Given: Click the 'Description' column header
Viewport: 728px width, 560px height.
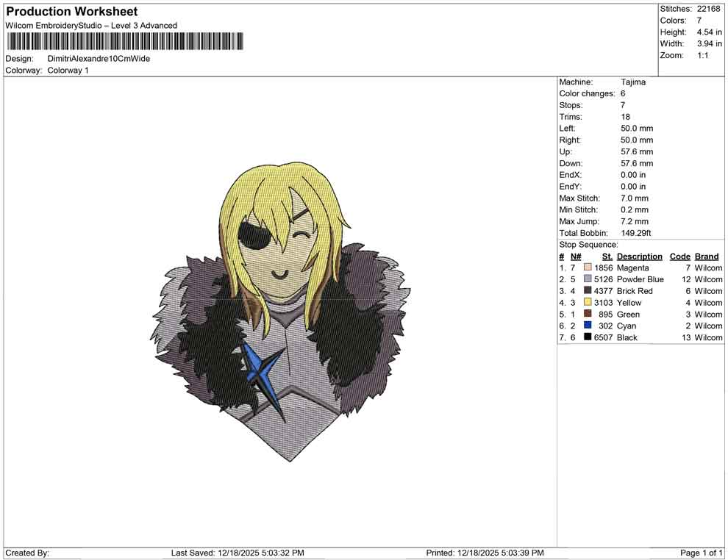Looking at the screenshot, I should pos(639,256).
